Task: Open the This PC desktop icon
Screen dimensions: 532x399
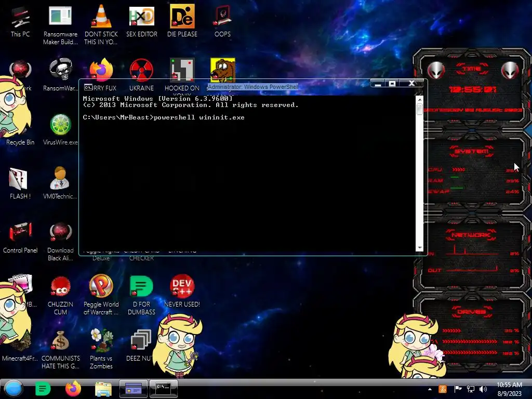Action: point(20,22)
